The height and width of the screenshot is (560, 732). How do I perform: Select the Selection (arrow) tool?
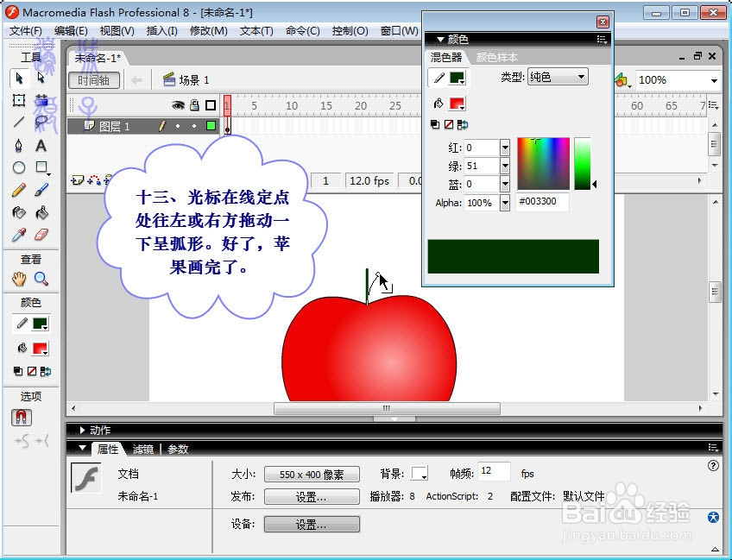point(19,78)
